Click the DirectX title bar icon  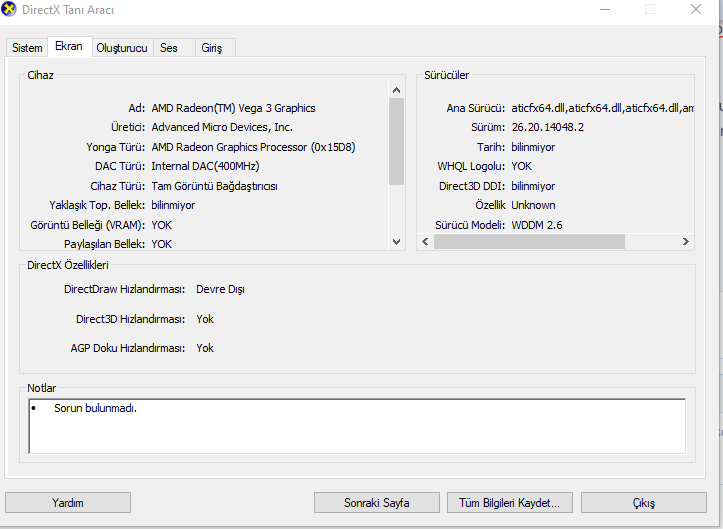(9, 9)
